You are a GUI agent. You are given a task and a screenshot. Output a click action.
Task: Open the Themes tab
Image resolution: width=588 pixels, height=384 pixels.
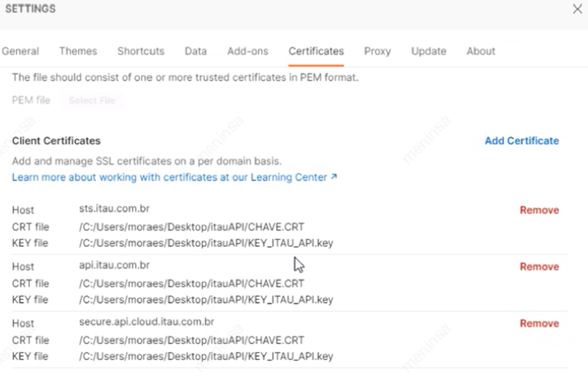point(78,51)
